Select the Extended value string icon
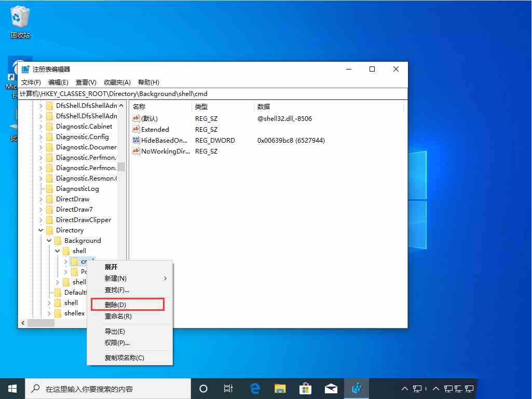532x399 pixels. click(x=135, y=129)
